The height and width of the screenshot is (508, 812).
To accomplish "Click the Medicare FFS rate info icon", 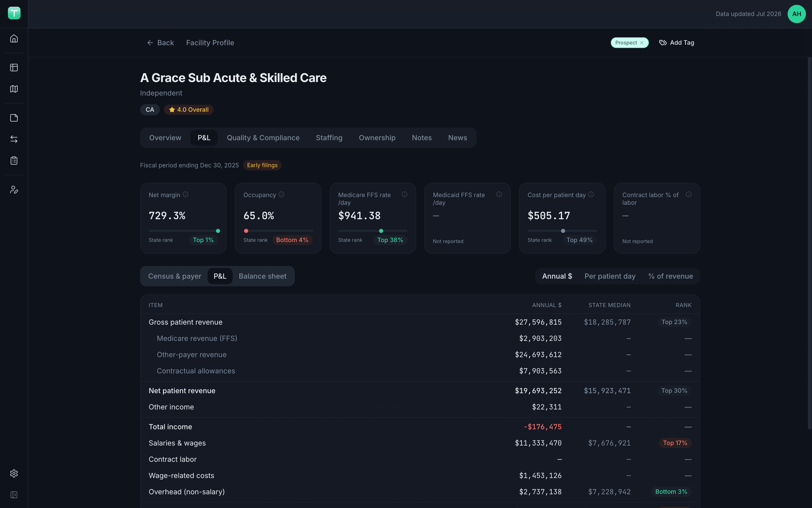I will tap(404, 195).
